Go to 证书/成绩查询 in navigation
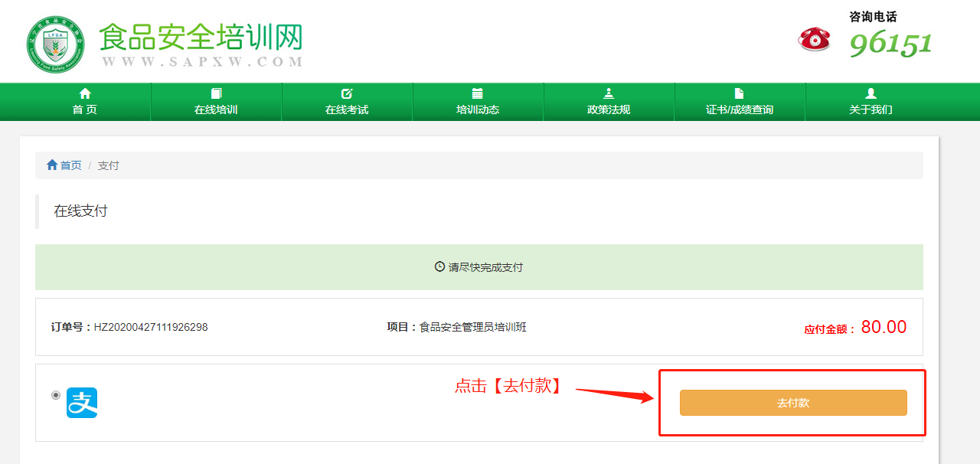Viewport: 980px width, 464px height. (x=740, y=102)
